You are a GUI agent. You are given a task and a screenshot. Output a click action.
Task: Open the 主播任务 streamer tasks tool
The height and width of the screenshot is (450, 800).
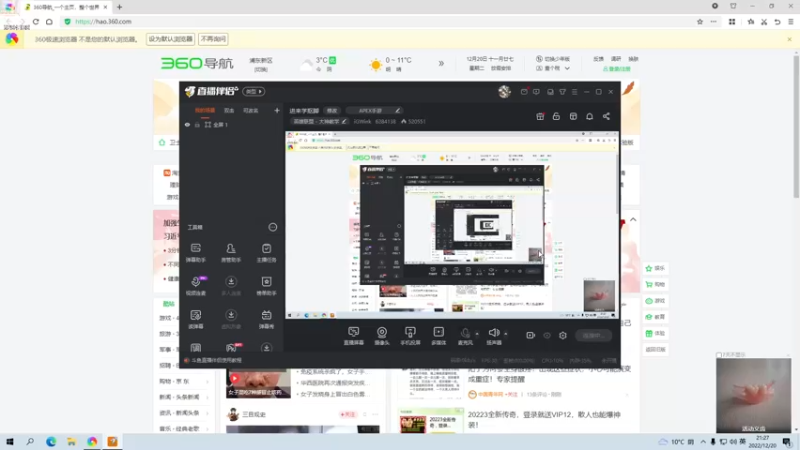(x=266, y=253)
